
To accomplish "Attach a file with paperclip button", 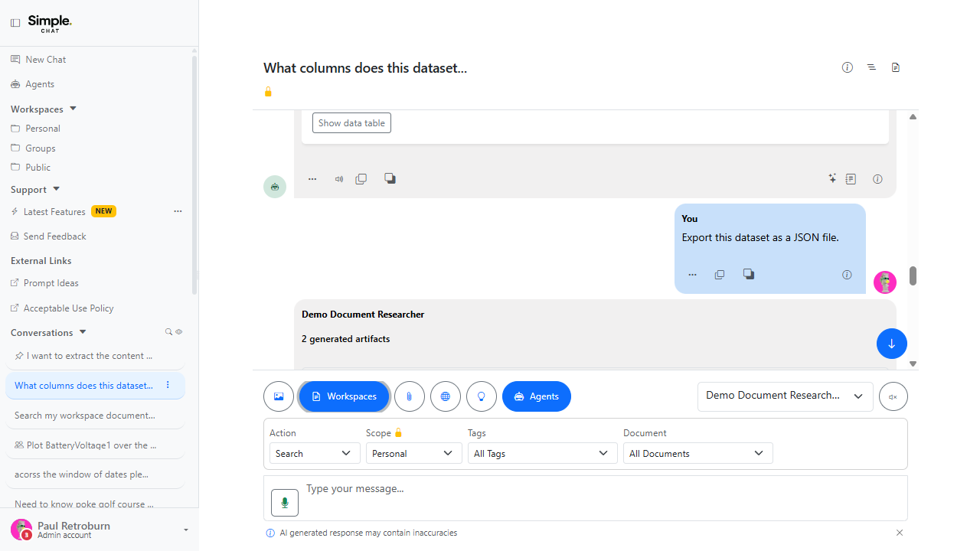I will point(410,396).
